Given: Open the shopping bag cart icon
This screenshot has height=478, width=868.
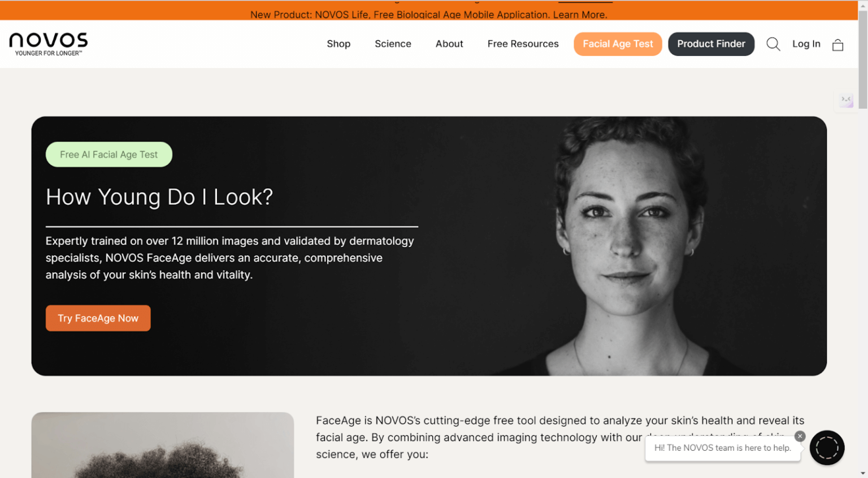Looking at the screenshot, I should pyautogui.click(x=837, y=45).
